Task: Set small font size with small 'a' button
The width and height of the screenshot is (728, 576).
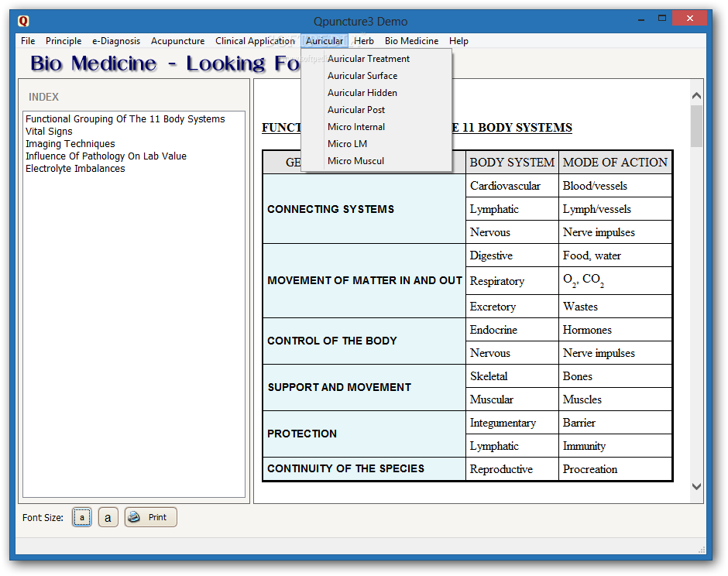Action: pyautogui.click(x=82, y=517)
